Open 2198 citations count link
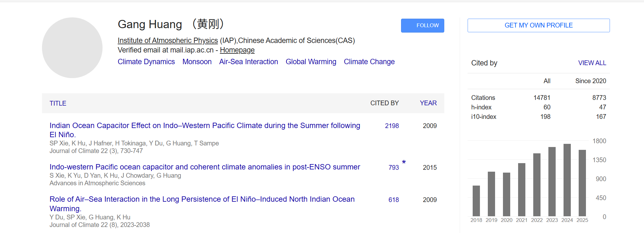 pyautogui.click(x=392, y=126)
